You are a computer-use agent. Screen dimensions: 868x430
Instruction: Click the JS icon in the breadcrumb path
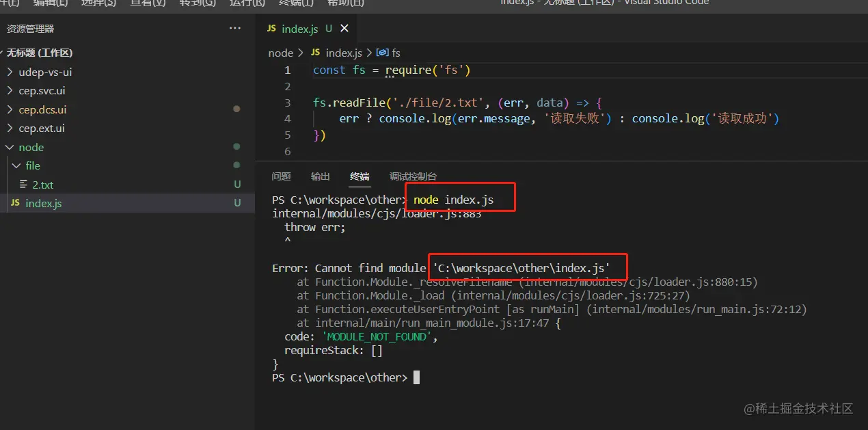pos(316,53)
